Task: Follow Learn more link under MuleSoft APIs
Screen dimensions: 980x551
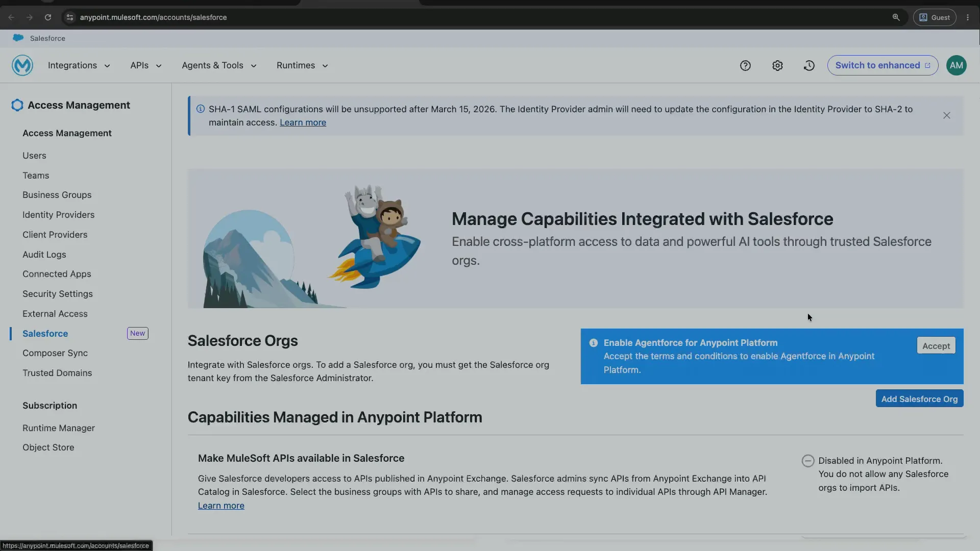Action: point(221,506)
